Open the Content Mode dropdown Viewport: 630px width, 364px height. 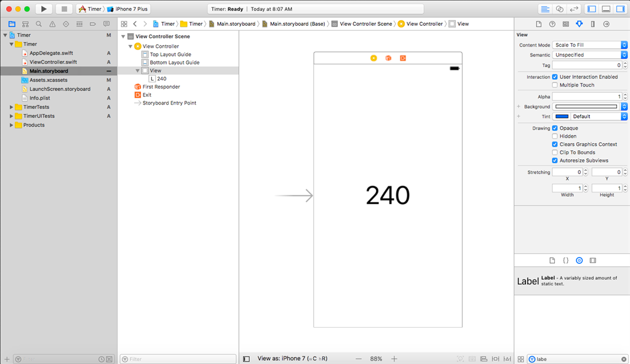coord(589,45)
